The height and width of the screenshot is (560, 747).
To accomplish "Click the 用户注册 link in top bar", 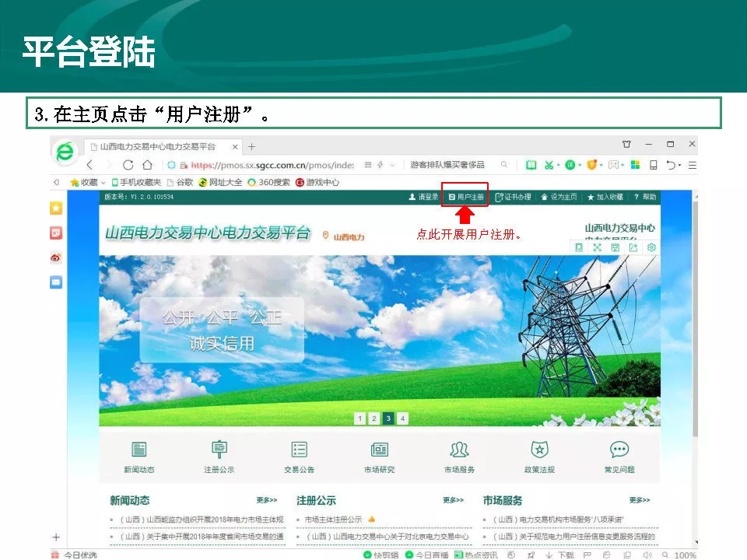I will point(466,197).
